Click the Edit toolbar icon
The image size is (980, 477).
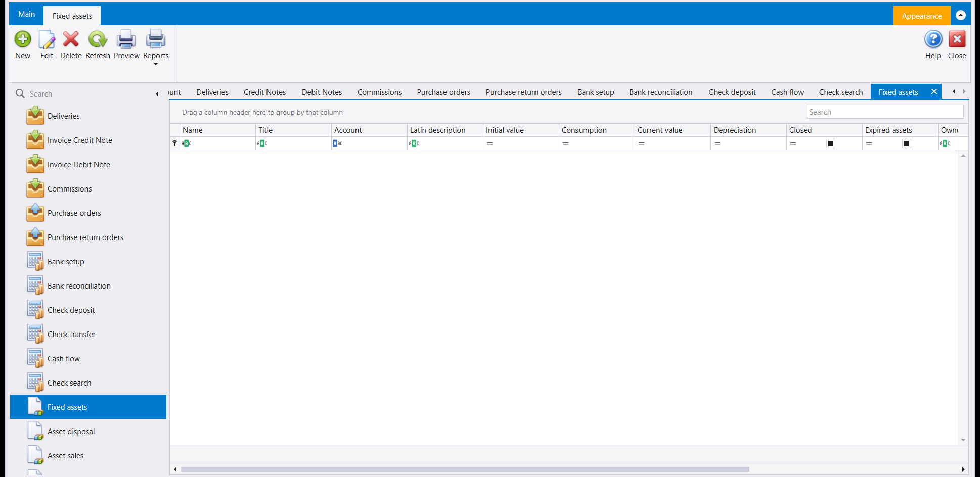pyautogui.click(x=47, y=39)
